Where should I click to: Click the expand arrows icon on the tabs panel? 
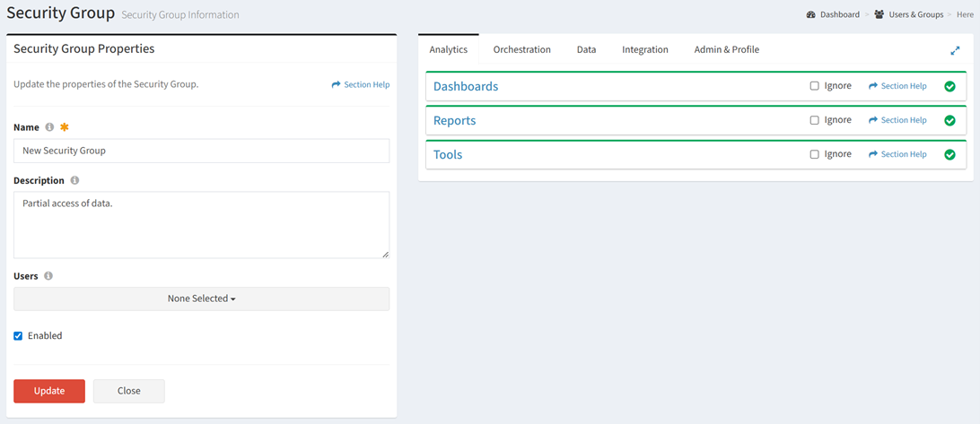tap(955, 50)
